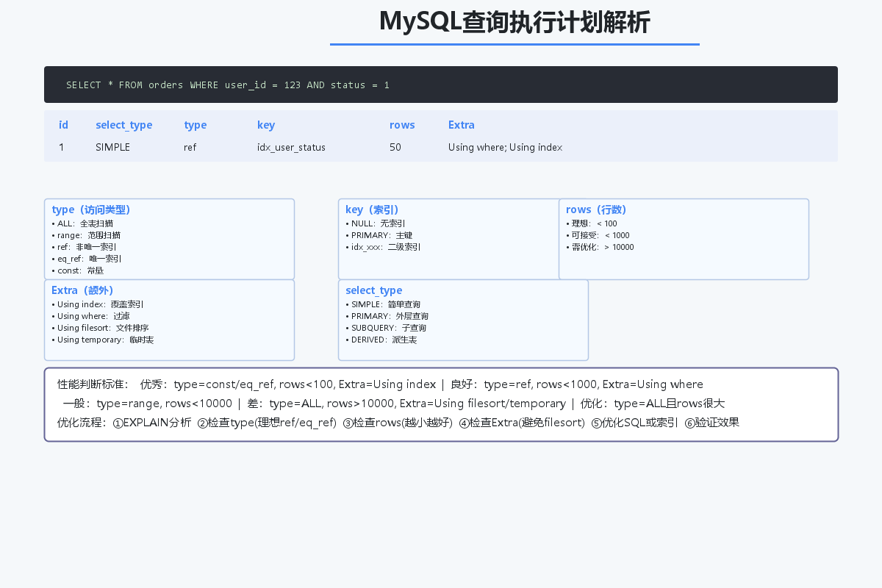Click the type（访问类型）panel heading
Viewport: 882px width, 588px height.
click(x=91, y=209)
